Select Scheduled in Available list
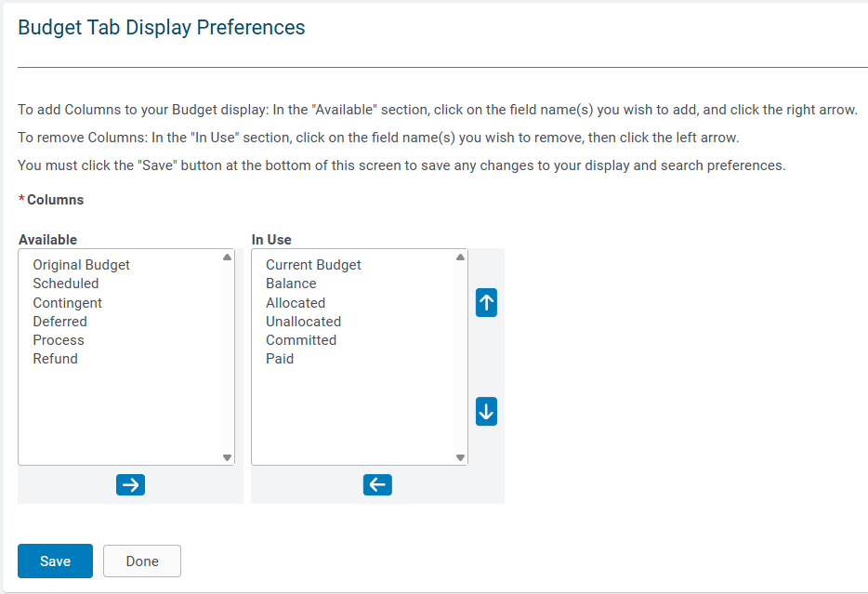Screen dimensions: 868x594 (x=65, y=284)
